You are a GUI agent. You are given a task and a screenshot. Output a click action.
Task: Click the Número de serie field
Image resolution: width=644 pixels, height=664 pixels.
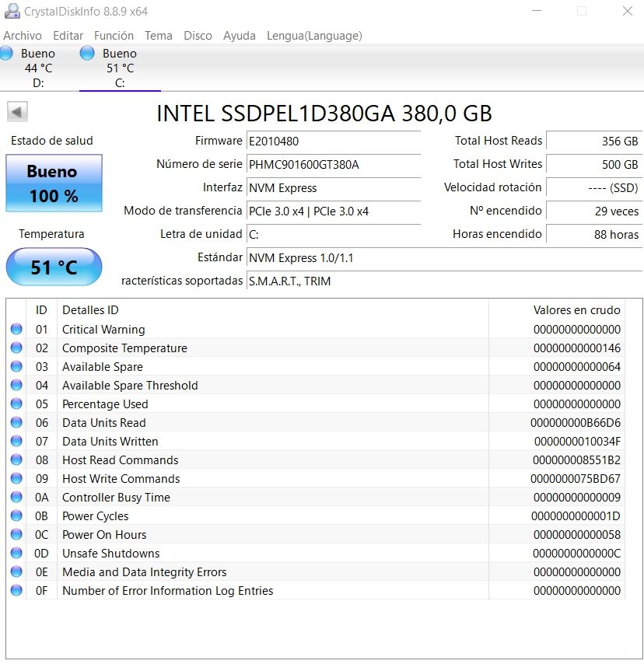click(334, 165)
